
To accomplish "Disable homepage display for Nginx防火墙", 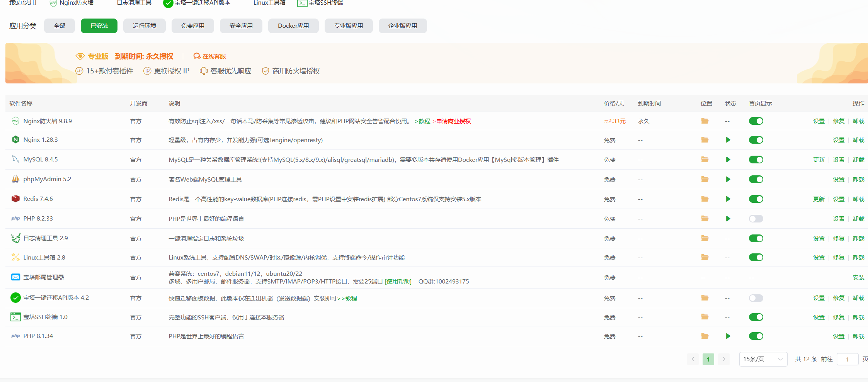I will 756,121.
